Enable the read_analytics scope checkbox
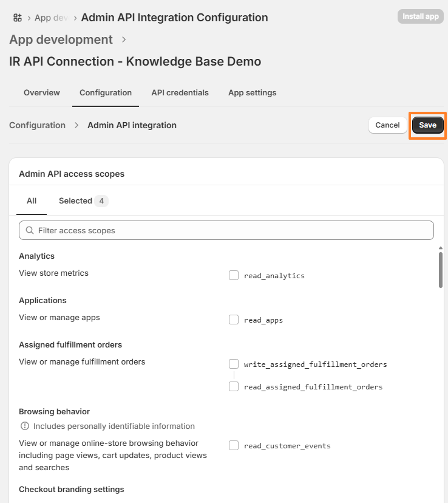448x503 pixels. point(234,276)
